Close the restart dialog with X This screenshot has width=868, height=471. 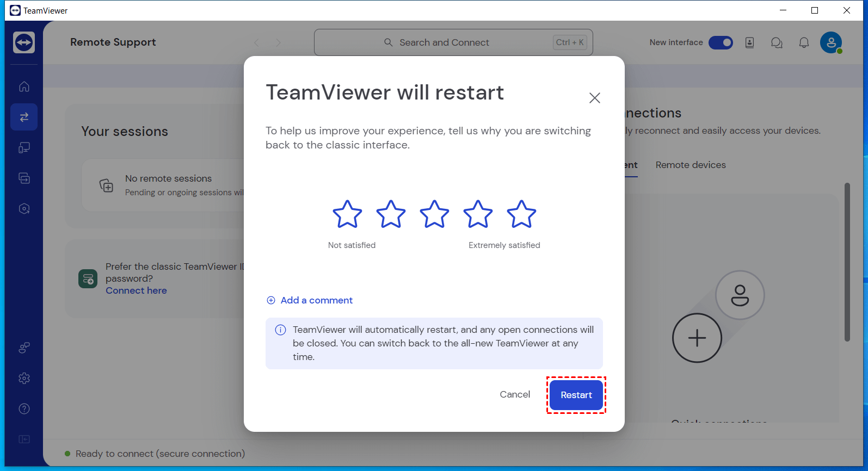click(x=594, y=98)
